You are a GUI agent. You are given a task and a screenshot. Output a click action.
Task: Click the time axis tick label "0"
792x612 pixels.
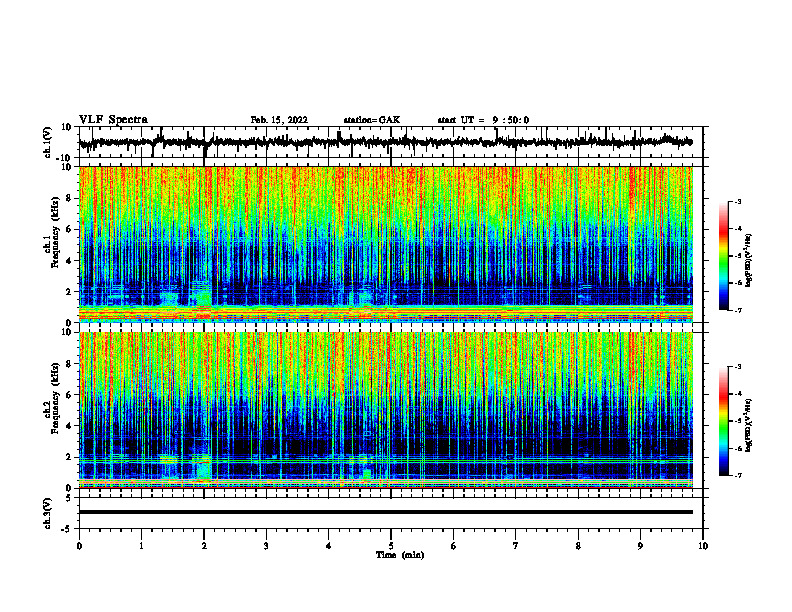pyautogui.click(x=79, y=546)
